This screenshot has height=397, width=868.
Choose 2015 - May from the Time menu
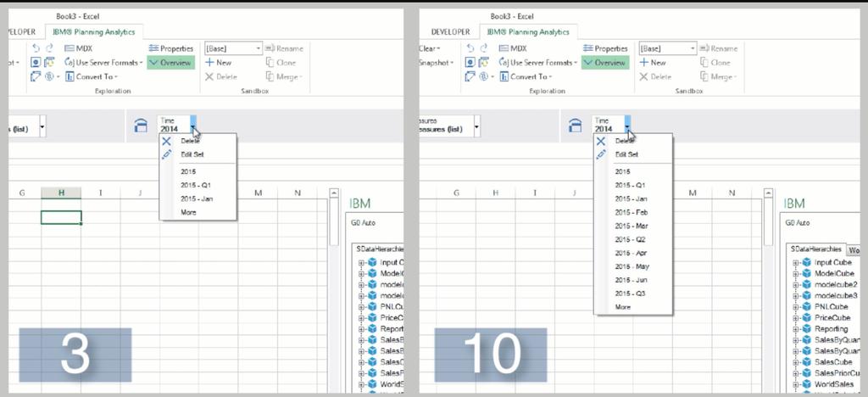point(631,266)
